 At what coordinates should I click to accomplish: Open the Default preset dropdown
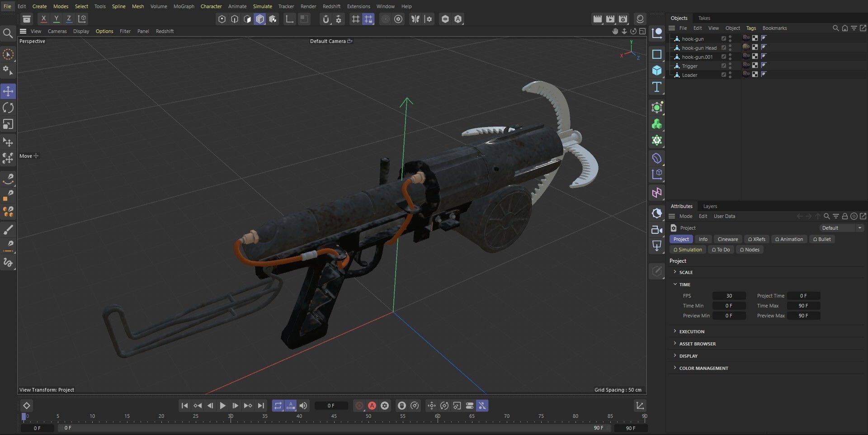841,228
